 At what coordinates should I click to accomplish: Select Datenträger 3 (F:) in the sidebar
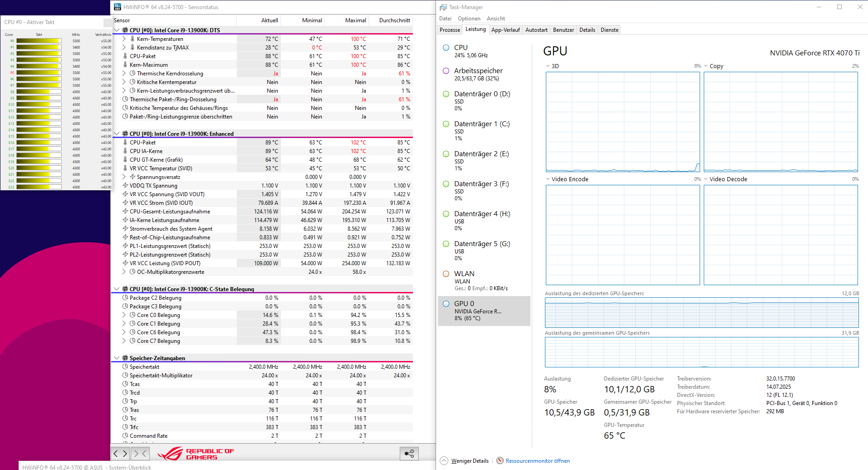point(484,191)
